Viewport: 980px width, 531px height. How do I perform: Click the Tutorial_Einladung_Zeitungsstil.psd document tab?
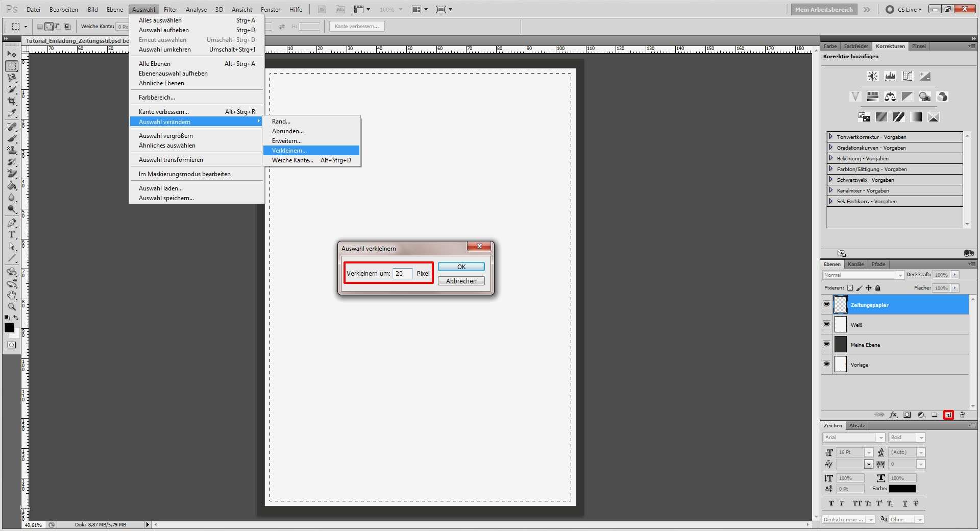click(77, 41)
